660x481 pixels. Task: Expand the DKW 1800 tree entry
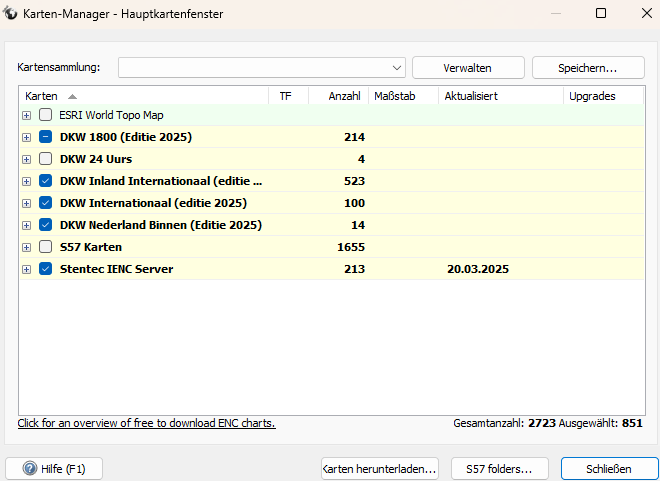(27, 137)
